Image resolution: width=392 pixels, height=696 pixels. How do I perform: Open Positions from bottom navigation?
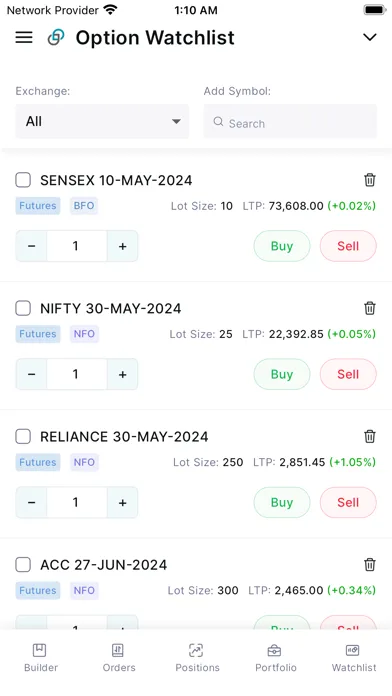click(197, 658)
